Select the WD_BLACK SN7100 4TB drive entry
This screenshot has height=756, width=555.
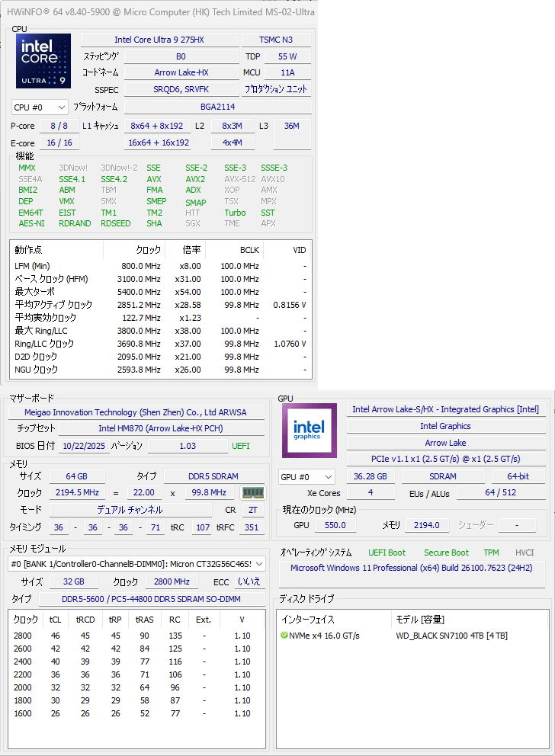coord(451,636)
